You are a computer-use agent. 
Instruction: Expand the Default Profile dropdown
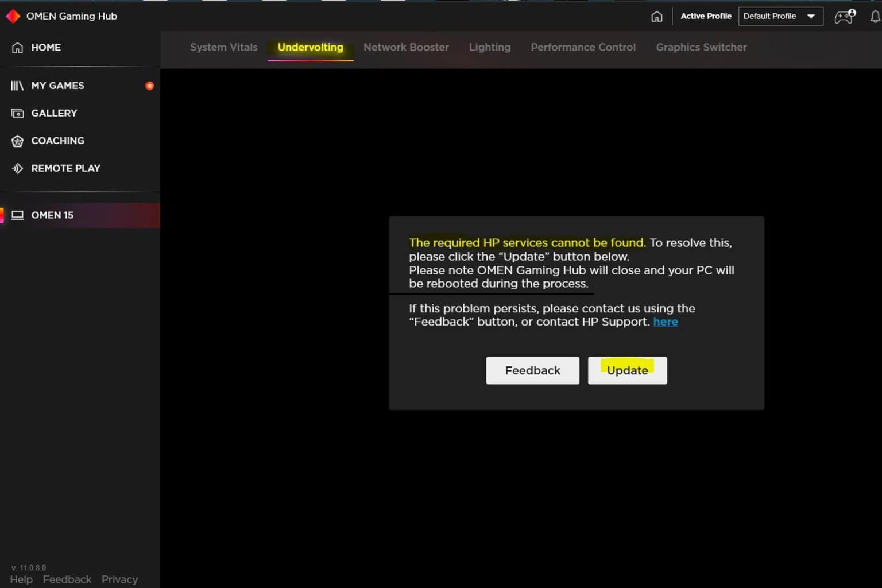tap(780, 16)
